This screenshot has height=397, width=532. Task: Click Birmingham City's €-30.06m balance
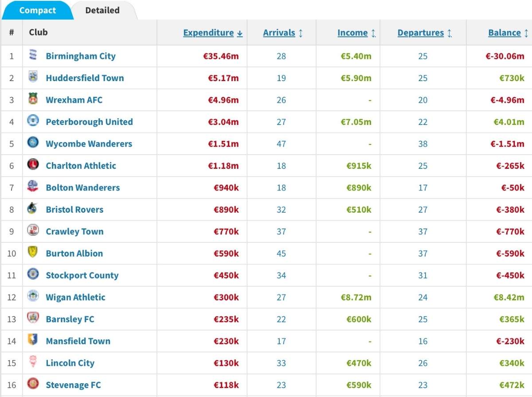coord(505,56)
